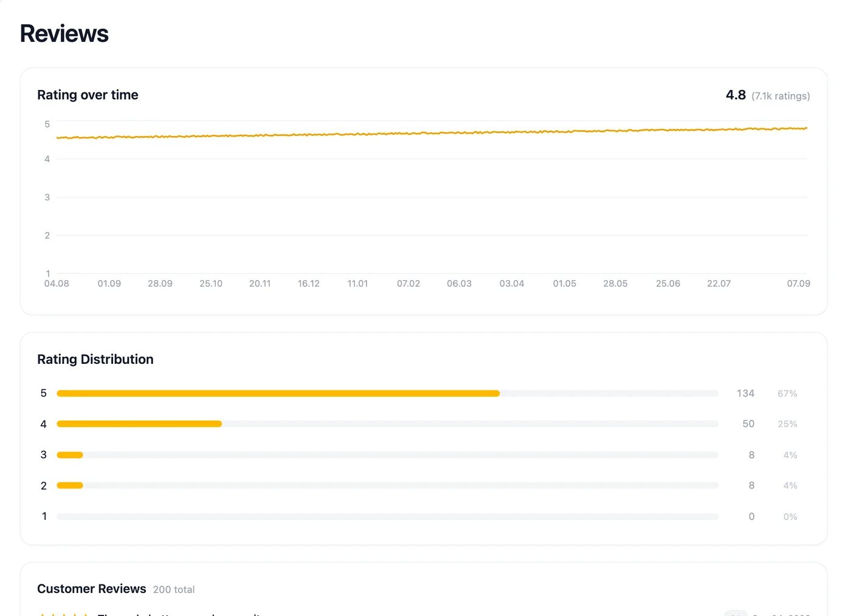
Task: Click the 03.04 date label
Action: pyautogui.click(x=512, y=284)
